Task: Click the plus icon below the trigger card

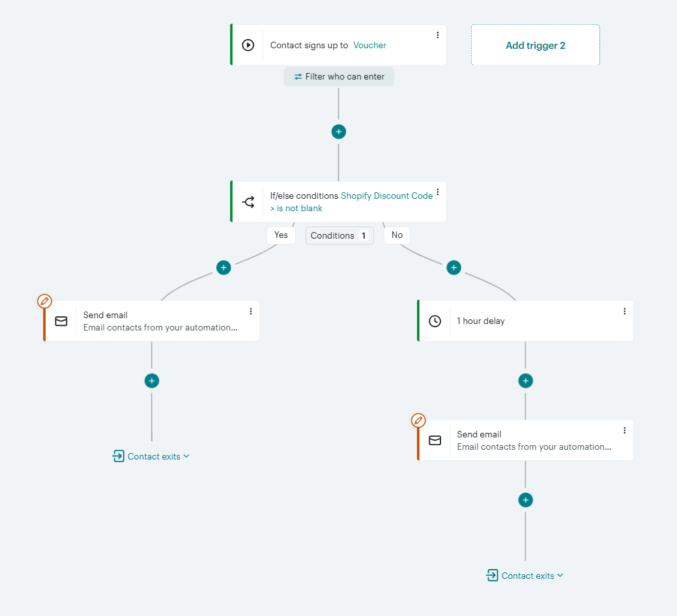Action: [338, 131]
